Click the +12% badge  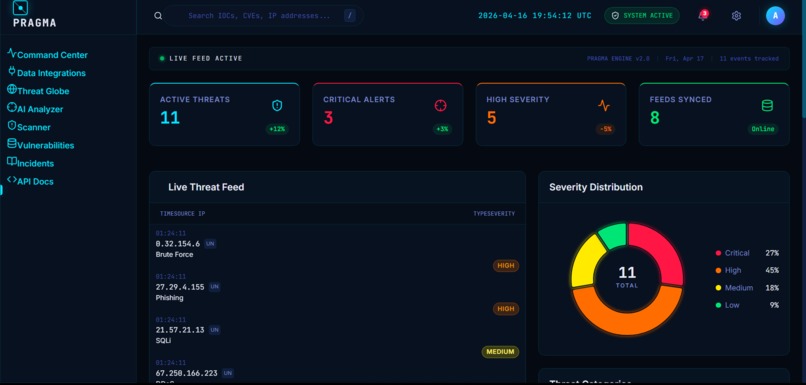[277, 129]
